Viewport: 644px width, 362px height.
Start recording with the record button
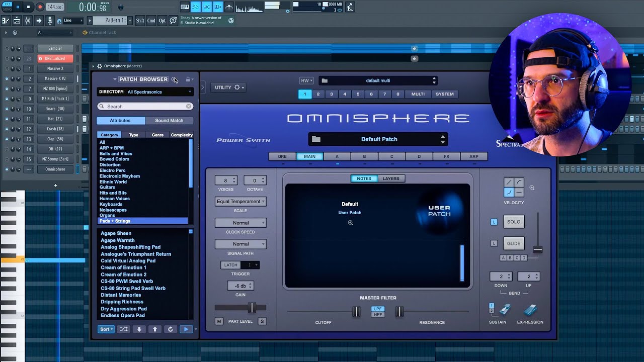pyautogui.click(x=40, y=7)
